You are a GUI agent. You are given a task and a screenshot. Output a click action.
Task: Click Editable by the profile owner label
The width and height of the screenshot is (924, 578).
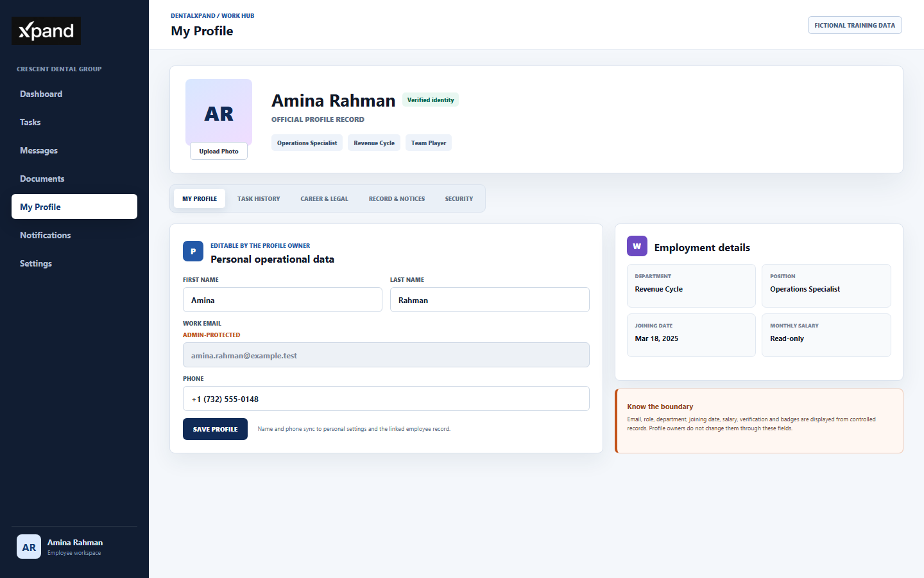[x=260, y=245]
